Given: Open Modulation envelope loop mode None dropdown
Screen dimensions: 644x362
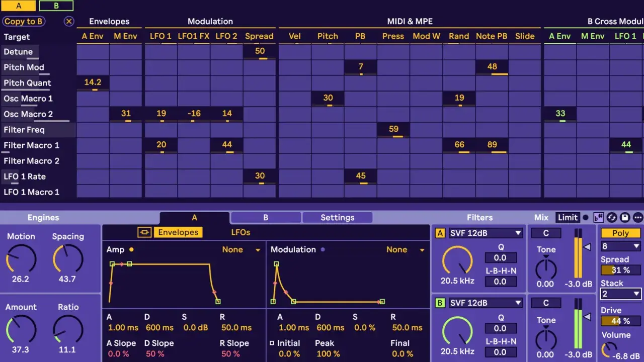Looking at the screenshot, I should (405, 249).
